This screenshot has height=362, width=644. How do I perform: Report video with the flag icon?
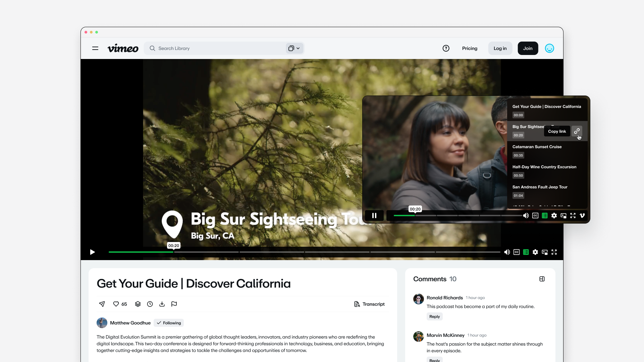(x=174, y=304)
